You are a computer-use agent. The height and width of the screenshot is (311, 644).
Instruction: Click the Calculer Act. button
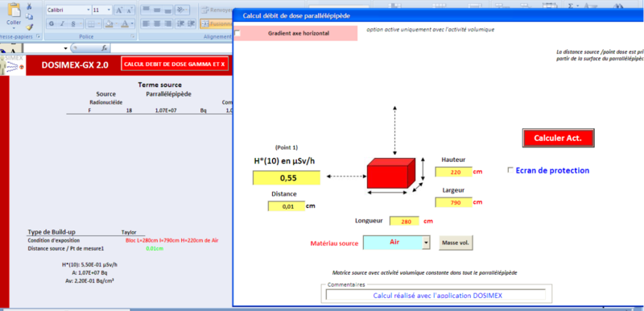click(558, 138)
